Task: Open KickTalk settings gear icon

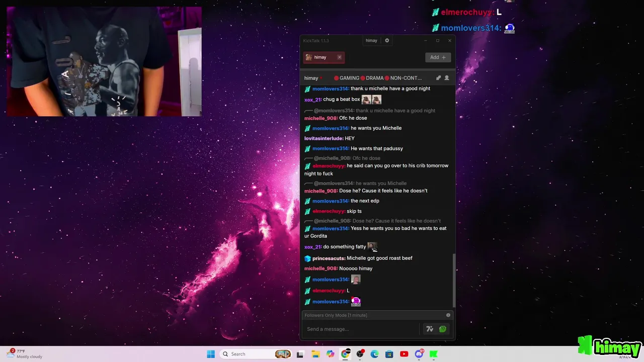Action: pyautogui.click(x=387, y=41)
